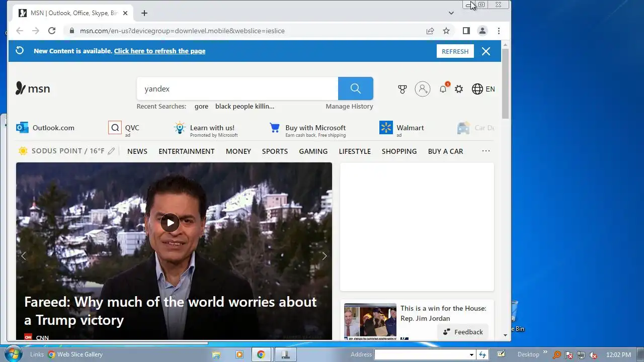The height and width of the screenshot is (362, 644).
Task: Open the tab search dropdown chevron
Action: (451, 13)
